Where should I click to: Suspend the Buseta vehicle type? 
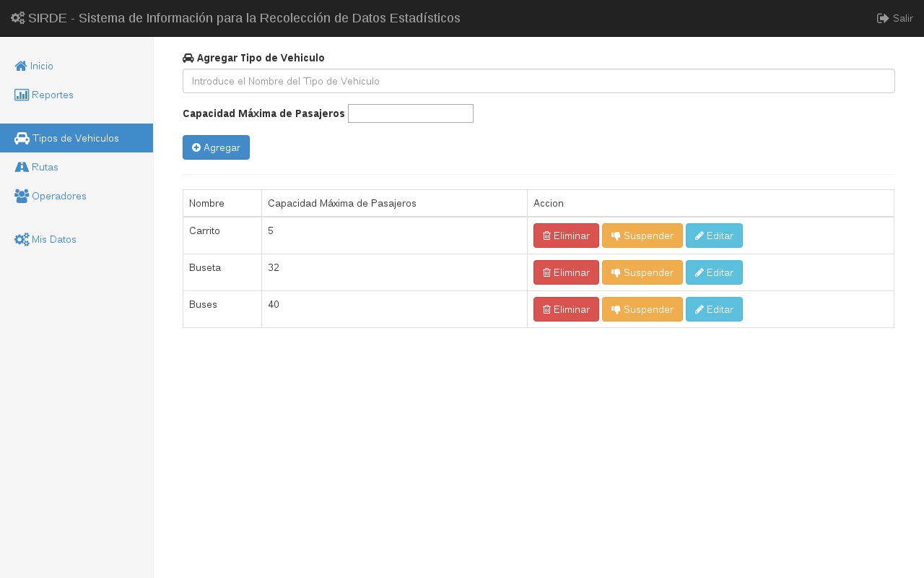(x=642, y=272)
